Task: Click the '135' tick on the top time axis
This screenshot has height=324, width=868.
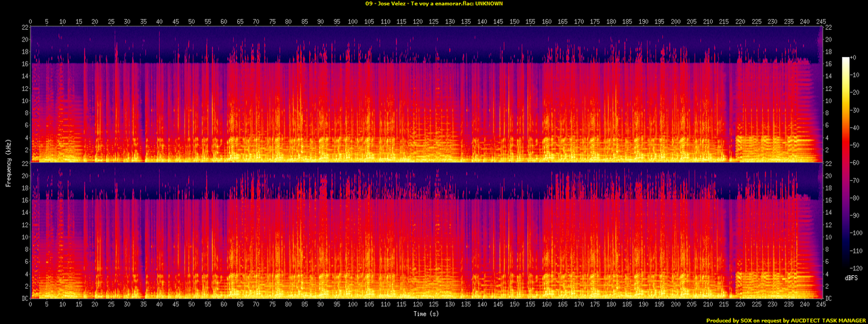Action: tap(467, 21)
